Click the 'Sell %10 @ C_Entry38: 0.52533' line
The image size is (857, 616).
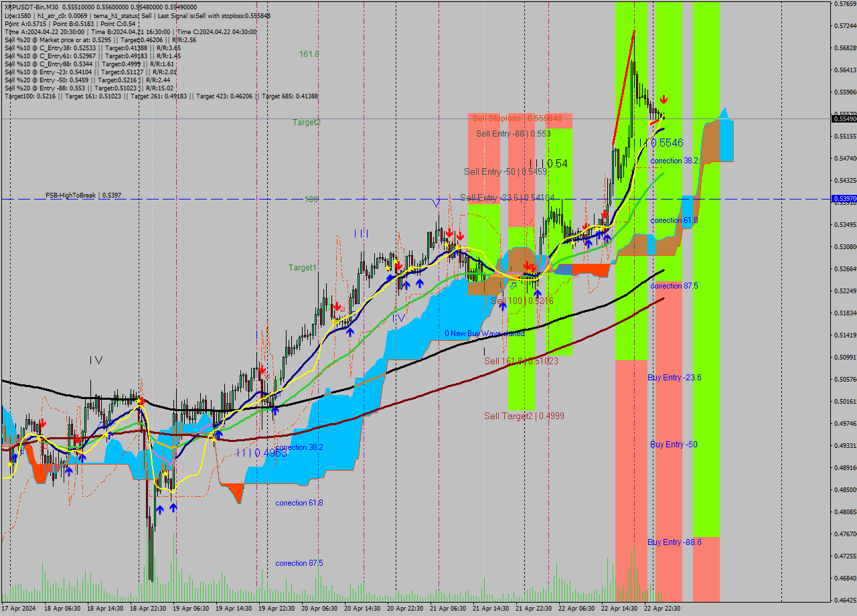pyautogui.click(x=92, y=48)
